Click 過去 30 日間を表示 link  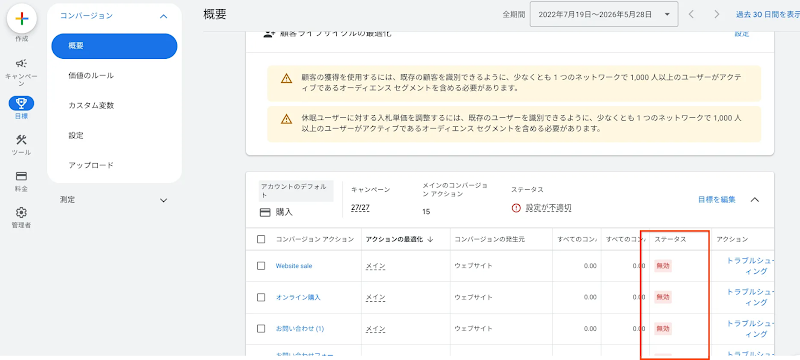point(768,15)
